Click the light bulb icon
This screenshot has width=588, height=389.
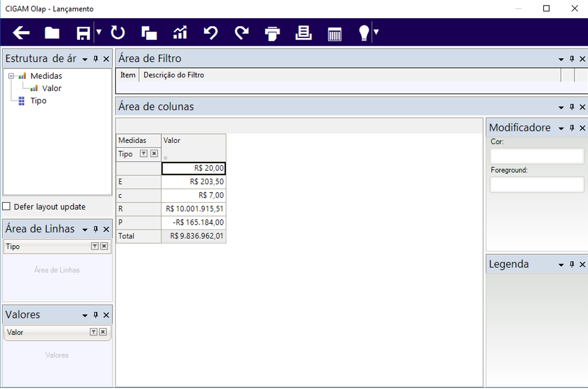pyautogui.click(x=364, y=33)
